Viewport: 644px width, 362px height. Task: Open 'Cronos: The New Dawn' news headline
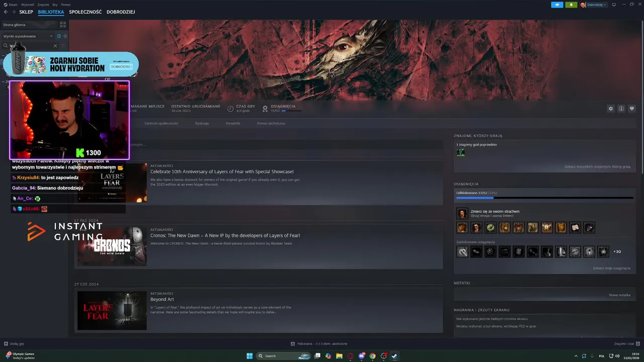[225, 235]
